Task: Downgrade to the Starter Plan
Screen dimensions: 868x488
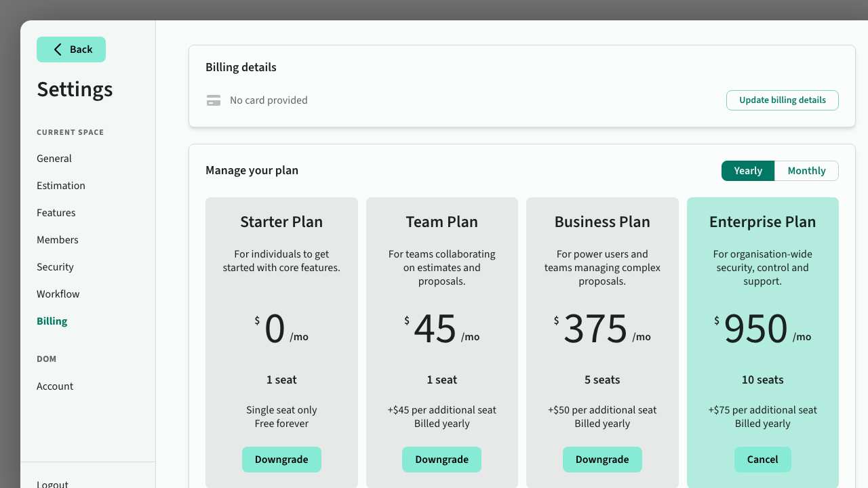Action: pyautogui.click(x=281, y=460)
